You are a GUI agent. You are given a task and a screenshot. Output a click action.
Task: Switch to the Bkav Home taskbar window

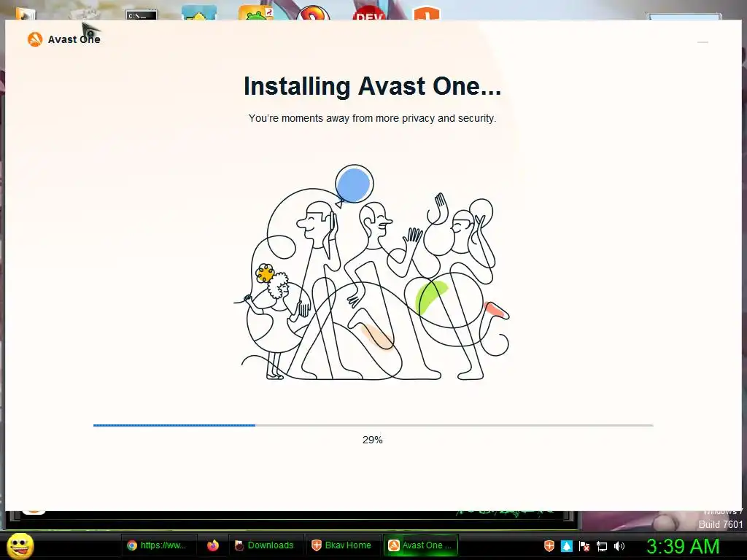click(x=342, y=545)
